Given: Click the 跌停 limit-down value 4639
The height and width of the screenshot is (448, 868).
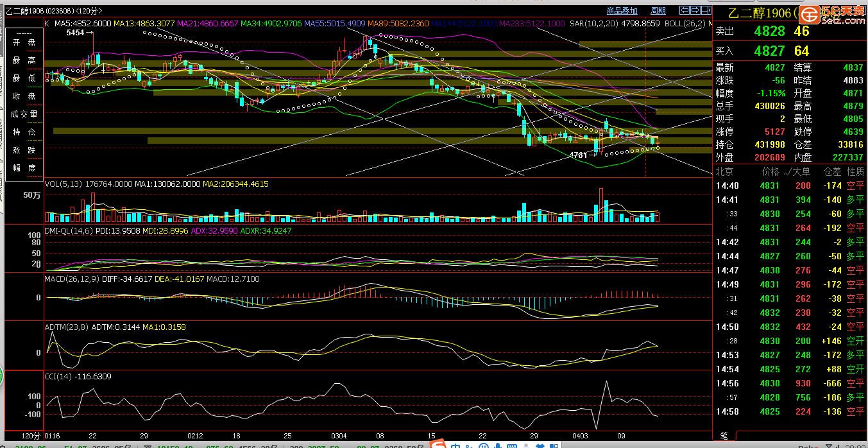Looking at the screenshot, I should (x=853, y=132).
